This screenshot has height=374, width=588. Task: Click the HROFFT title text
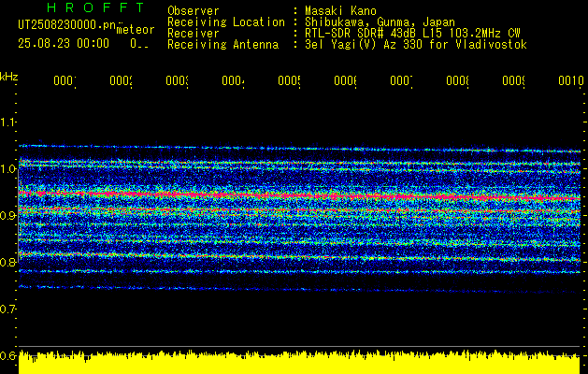coord(96,7)
